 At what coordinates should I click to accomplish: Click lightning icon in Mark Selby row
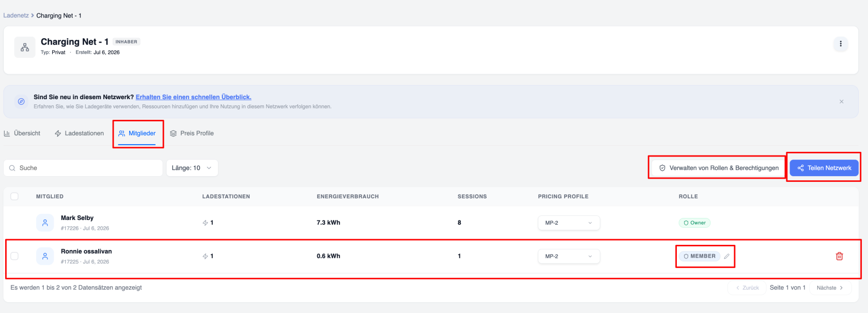[205, 223]
